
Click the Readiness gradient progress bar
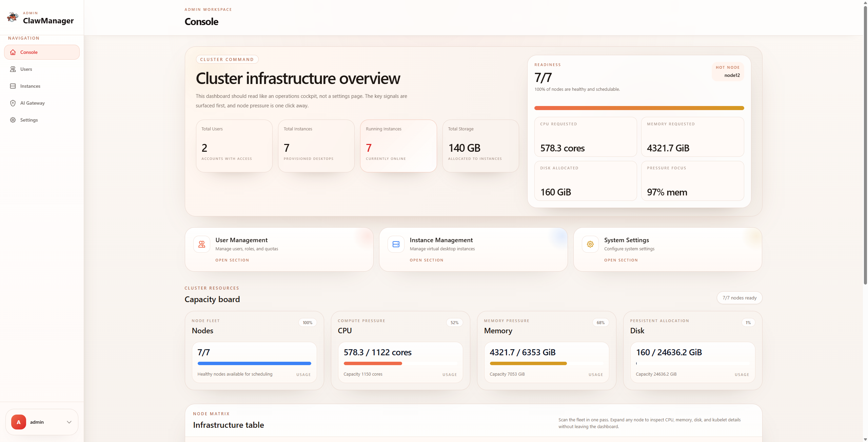click(639, 108)
